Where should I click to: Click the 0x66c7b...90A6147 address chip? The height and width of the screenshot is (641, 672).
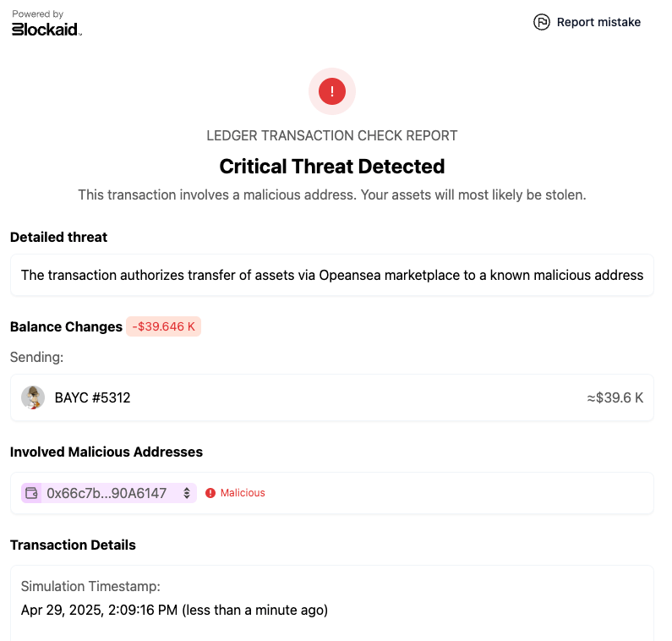pyautogui.click(x=109, y=493)
